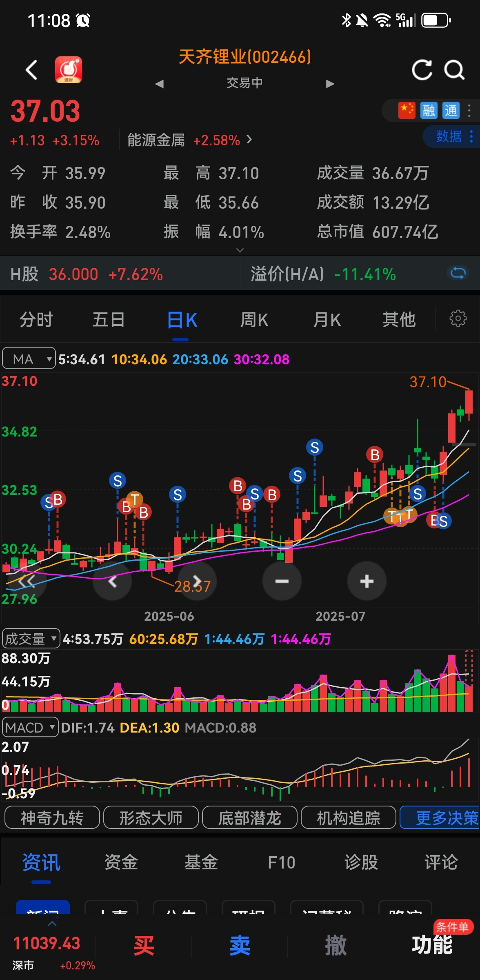The width and height of the screenshot is (480, 980).
Task: Toggle H股 premium swap icon
Action: pos(458,273)
